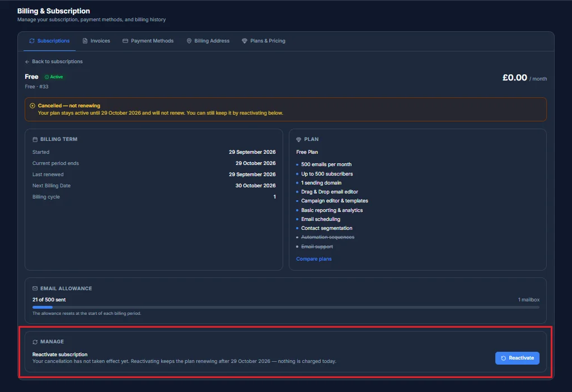Image resolution: width=572 pixels, height=392 pixels.
Task: Click the Subscriptions refresh icon
Action: [32, 41]
